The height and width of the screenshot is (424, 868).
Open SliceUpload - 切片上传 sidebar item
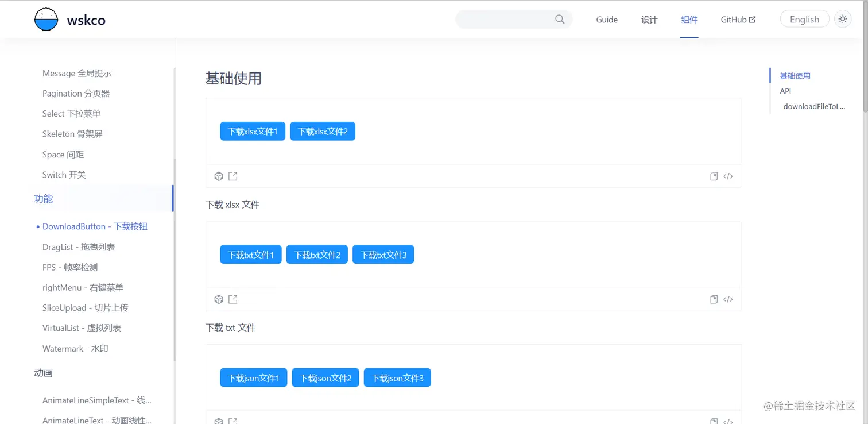click(85, 308)
